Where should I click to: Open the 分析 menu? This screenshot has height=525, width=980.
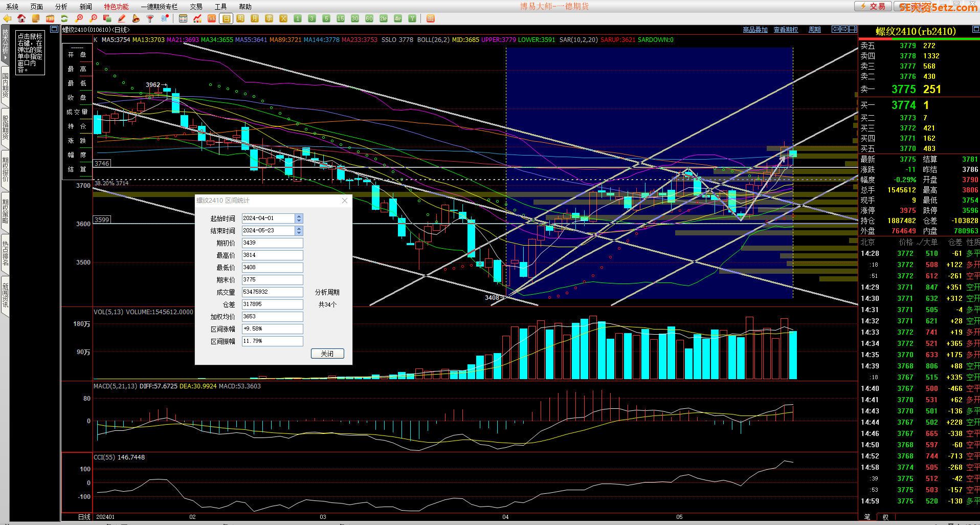(x=61, y=7)
